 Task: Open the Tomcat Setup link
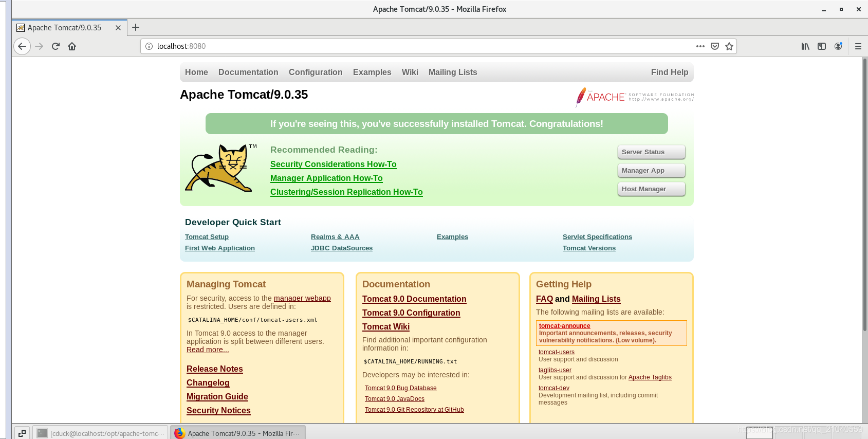point(207,237)
